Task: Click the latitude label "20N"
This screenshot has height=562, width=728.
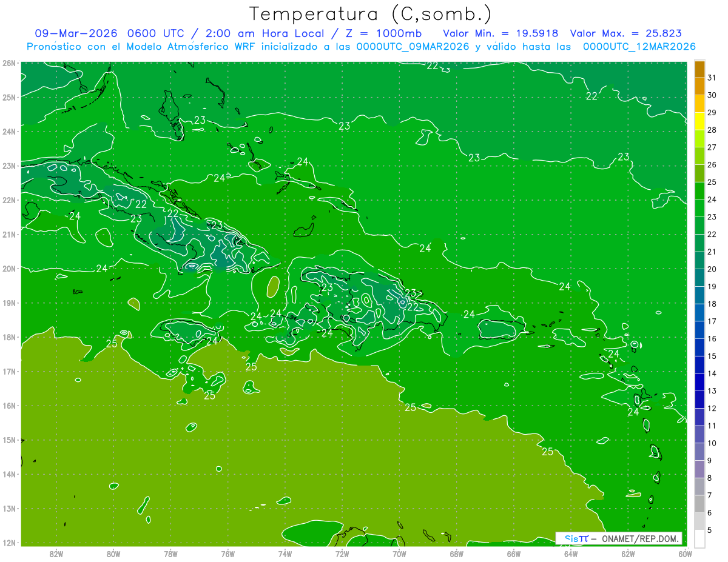Action: [8, 269]
